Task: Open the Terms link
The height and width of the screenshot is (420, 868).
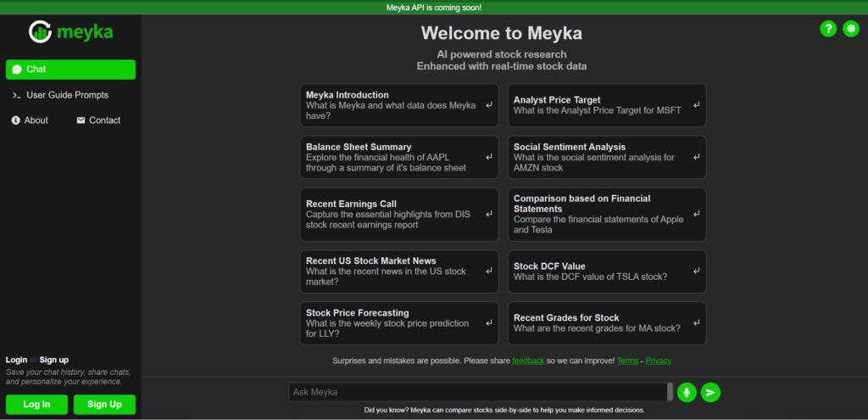Action: point(627,361)
